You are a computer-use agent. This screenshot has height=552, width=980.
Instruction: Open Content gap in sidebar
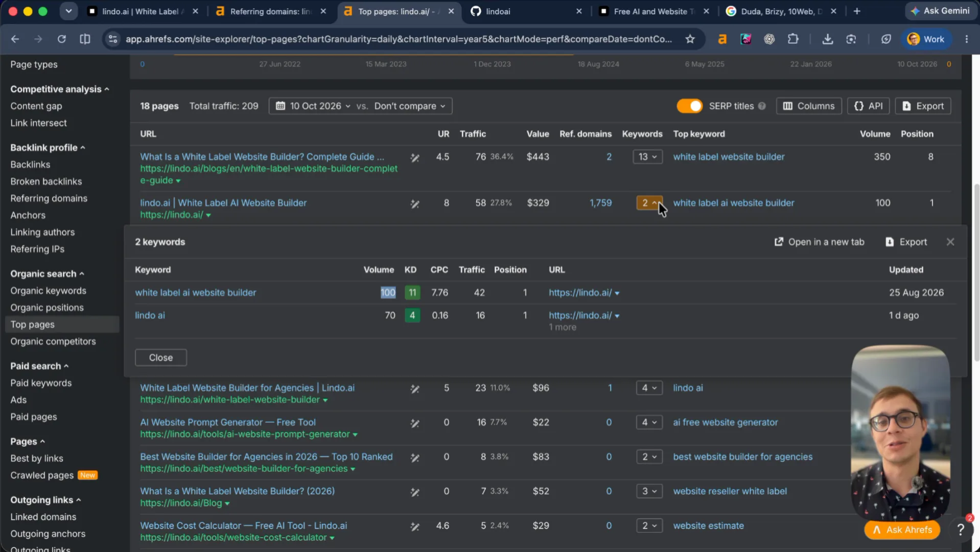[36, 106]
